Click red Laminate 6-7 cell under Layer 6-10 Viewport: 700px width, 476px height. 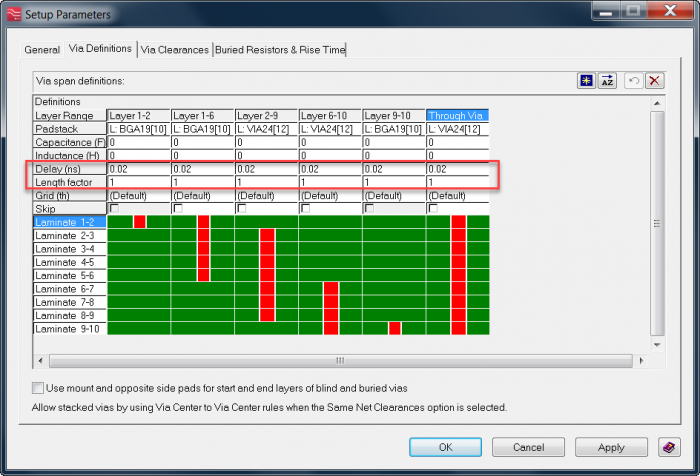tap(331, 288)
